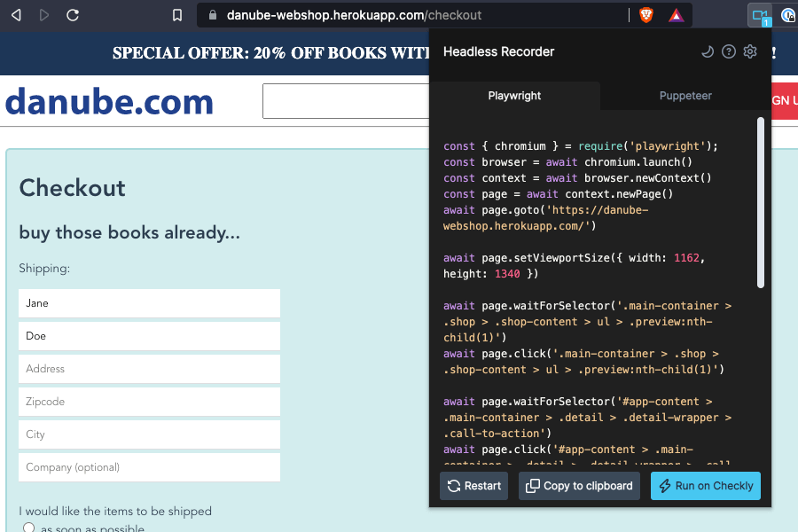Viewport: 798px width, 532px height.
Task: Click the SPECIAL OFFER banner text
Action: point(271,53)
